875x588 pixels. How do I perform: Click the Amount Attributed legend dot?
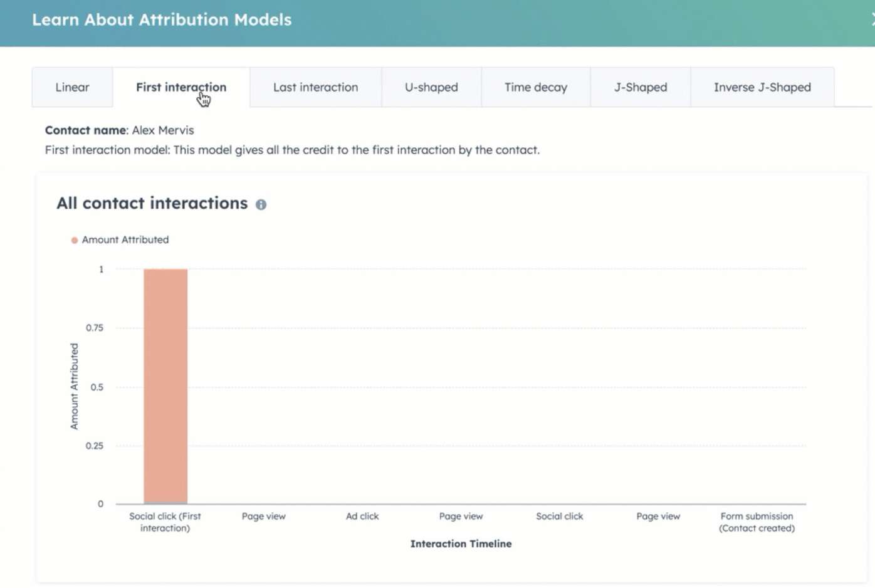click(75, 240)
